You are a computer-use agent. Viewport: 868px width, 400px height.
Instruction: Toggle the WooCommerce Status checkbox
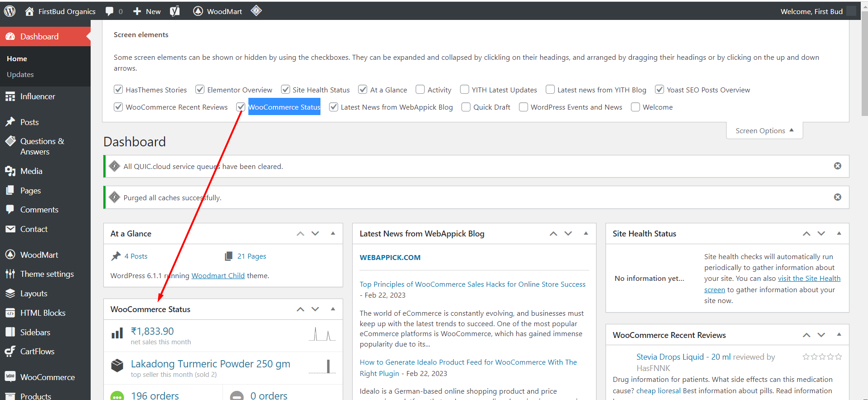pyautogui.click(x=241, y=107)
